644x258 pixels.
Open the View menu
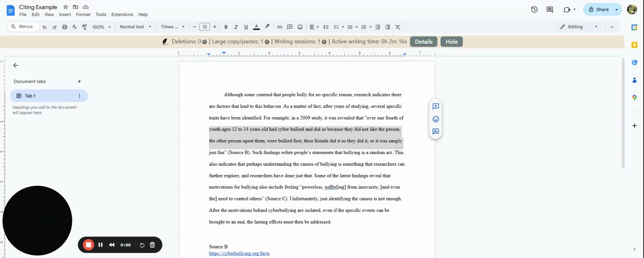point(49,15)
